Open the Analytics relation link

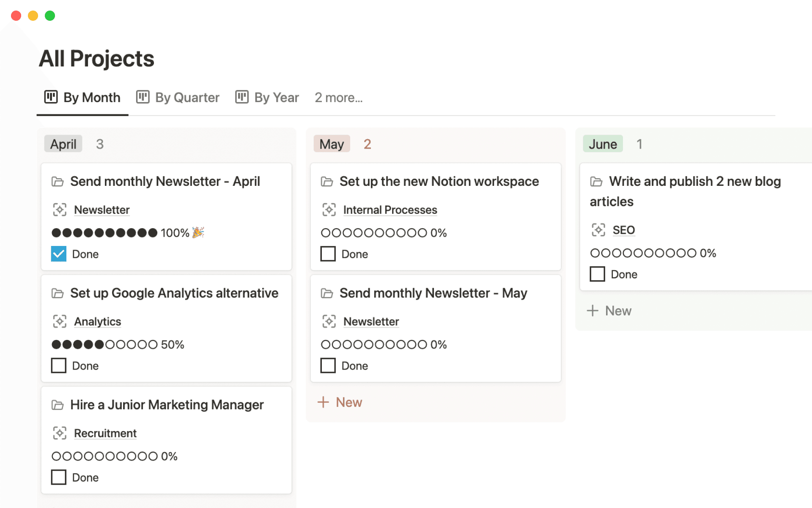click(97, 322)
